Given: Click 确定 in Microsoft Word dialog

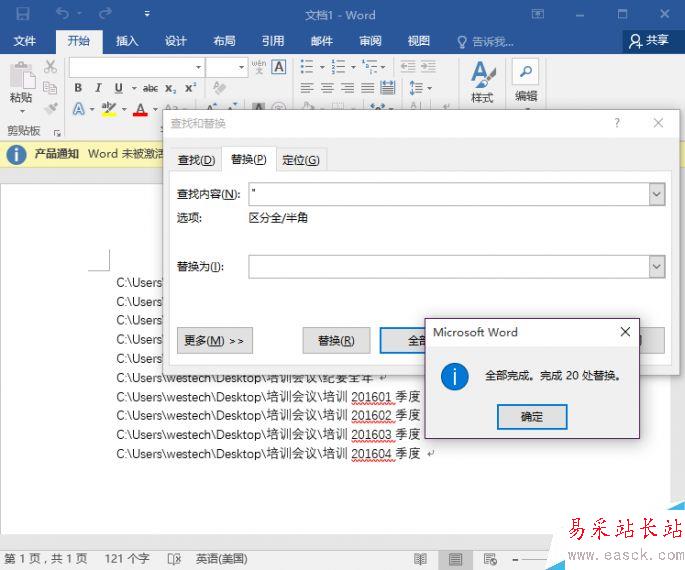Looking at the screenshot, I should pos(532,417).
